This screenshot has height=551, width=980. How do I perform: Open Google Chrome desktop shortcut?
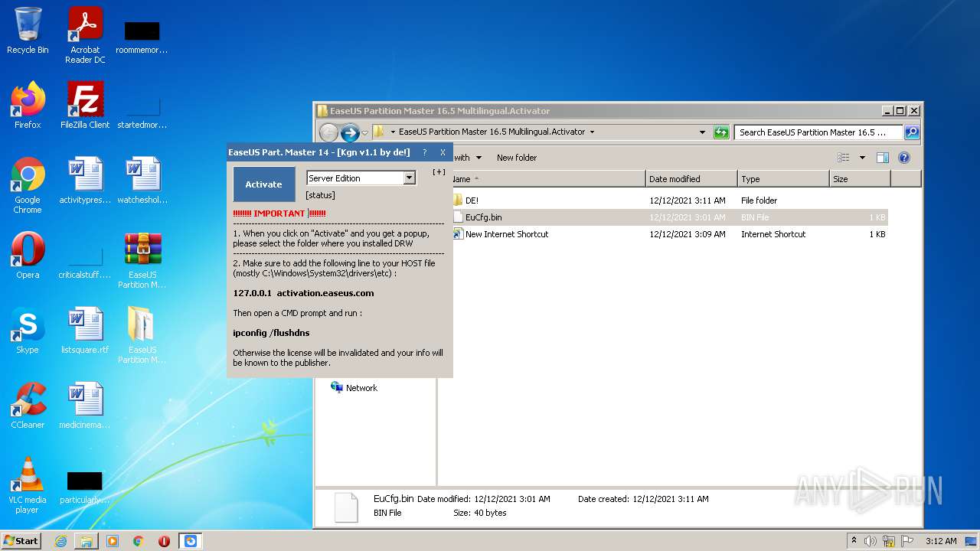pos(28,185)
